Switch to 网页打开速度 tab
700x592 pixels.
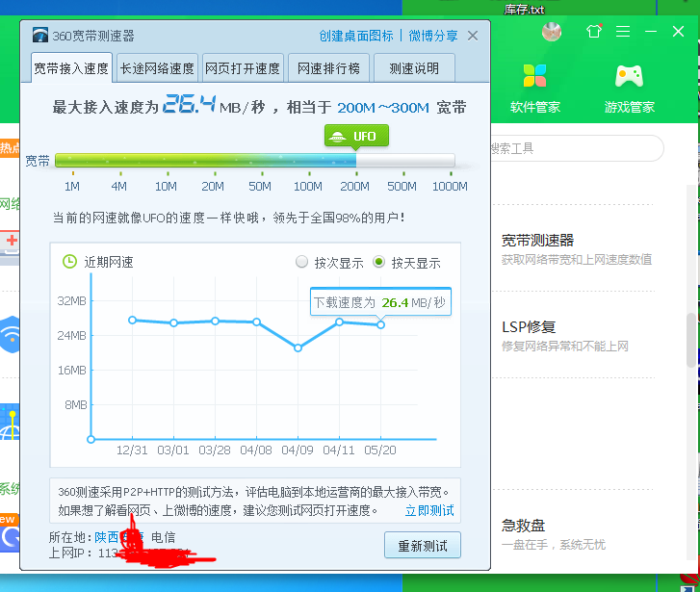point(243,67)
